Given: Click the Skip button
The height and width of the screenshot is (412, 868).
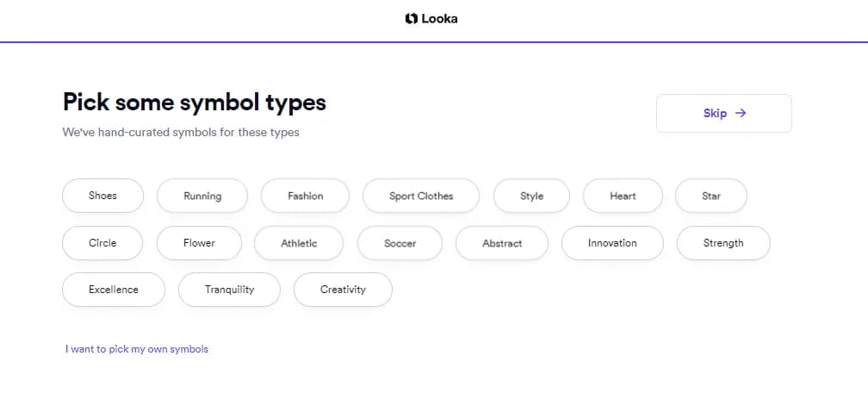Looking at the screenshot, I should coord(723,113).
